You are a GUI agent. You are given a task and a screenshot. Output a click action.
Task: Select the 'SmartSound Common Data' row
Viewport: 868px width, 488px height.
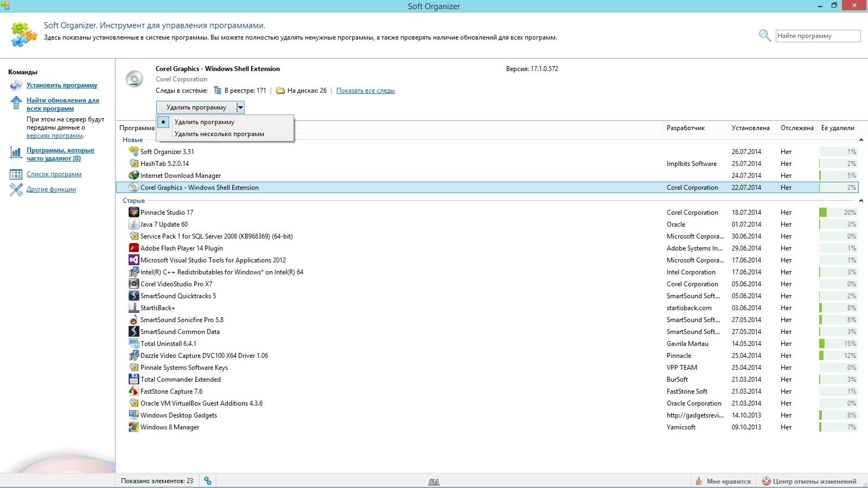487,332
